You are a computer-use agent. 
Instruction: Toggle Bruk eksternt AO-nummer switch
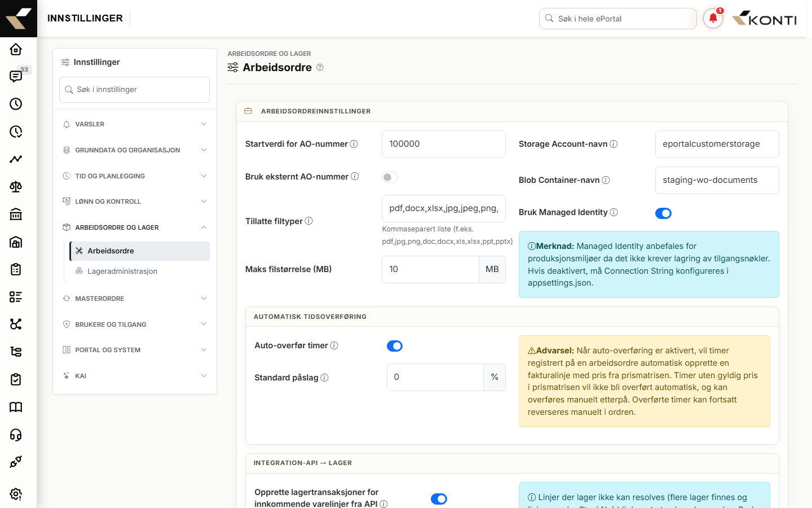390,177
